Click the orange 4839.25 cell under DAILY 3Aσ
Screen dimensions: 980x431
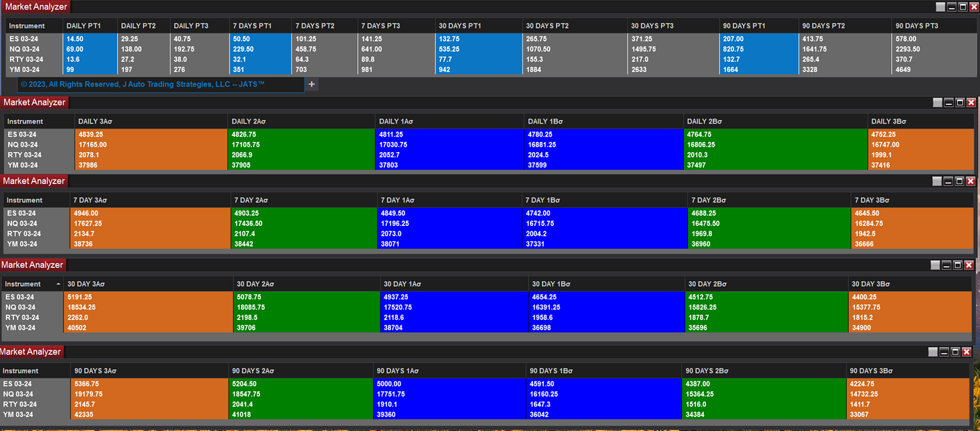(x=151, y=134)
